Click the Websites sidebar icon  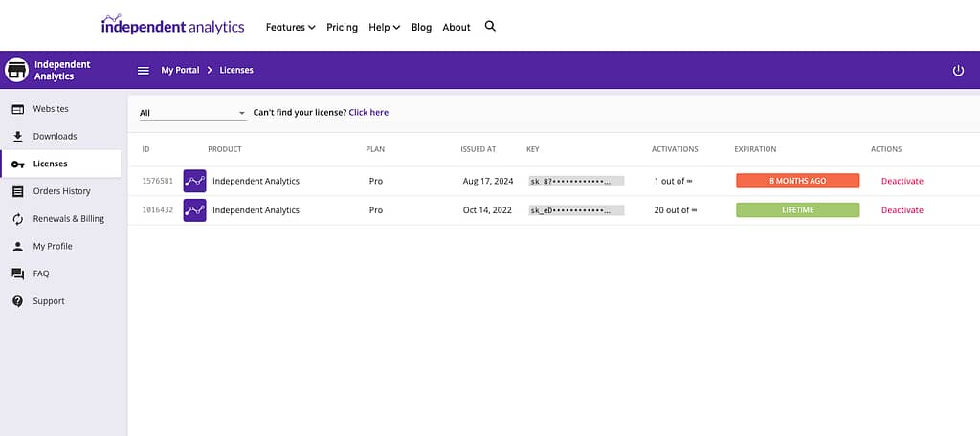pyautogui.click(x=17, y=109)
